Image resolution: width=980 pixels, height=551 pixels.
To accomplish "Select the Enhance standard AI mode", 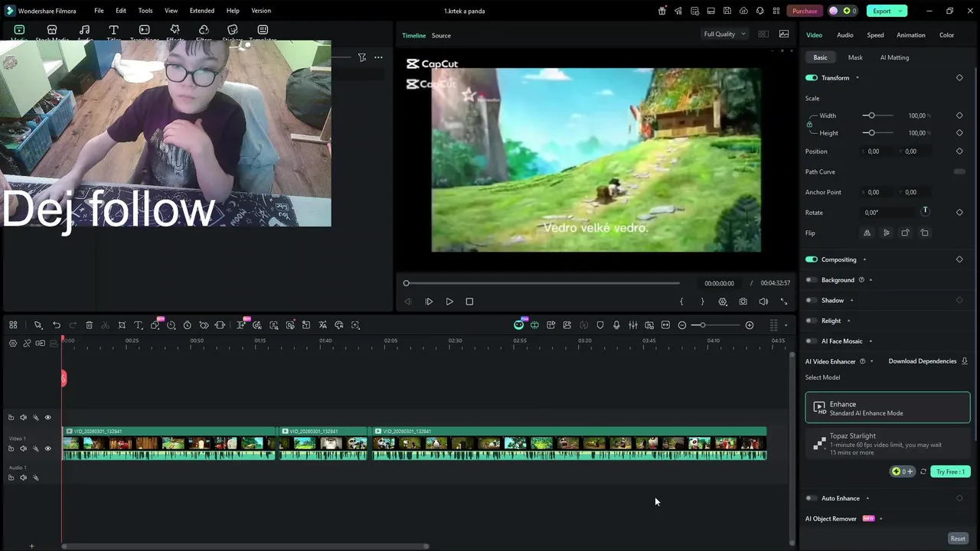I will [x=887, y=408].
